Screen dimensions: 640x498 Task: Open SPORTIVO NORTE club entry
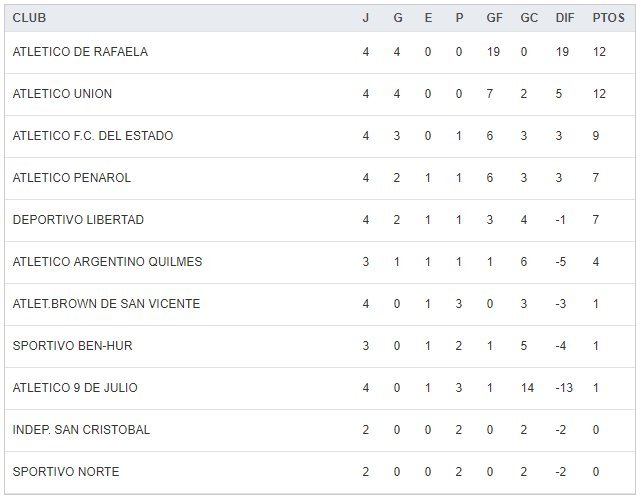[x=65, y=472]
